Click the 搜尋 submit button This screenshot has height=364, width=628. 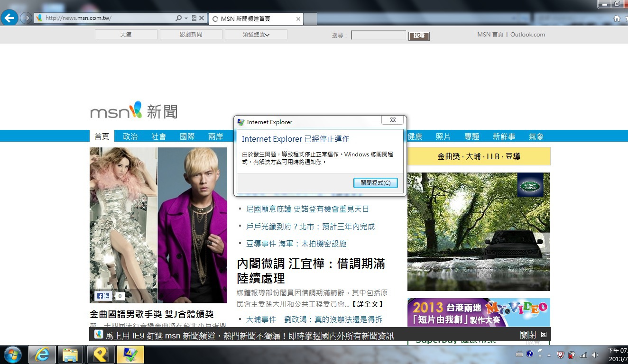click(x=419, y=36)
